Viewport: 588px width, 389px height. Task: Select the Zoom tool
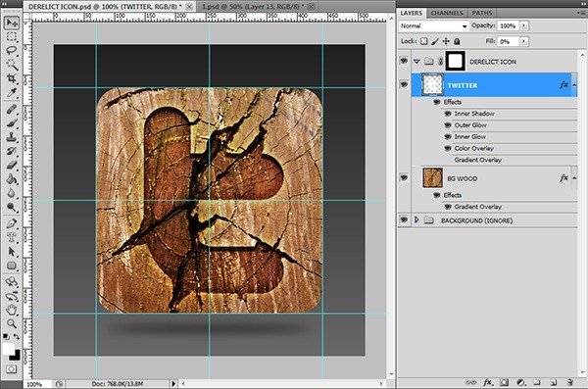12,323
